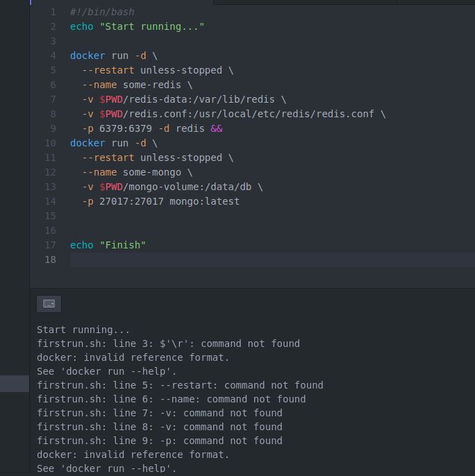Click output "line 8: -v: command not found"

tap(197, 427)
